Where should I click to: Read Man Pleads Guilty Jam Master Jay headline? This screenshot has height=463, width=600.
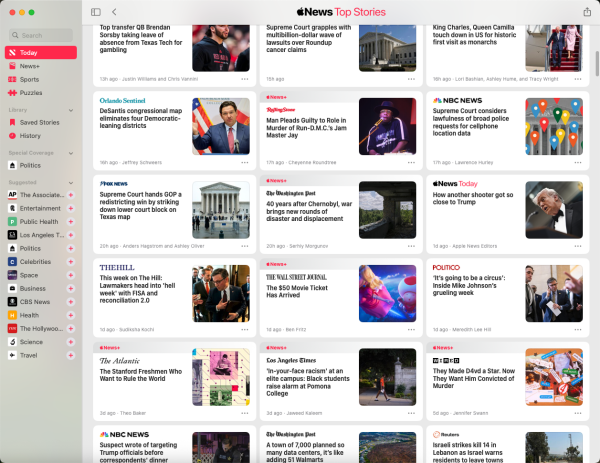[x=306, y=128]
